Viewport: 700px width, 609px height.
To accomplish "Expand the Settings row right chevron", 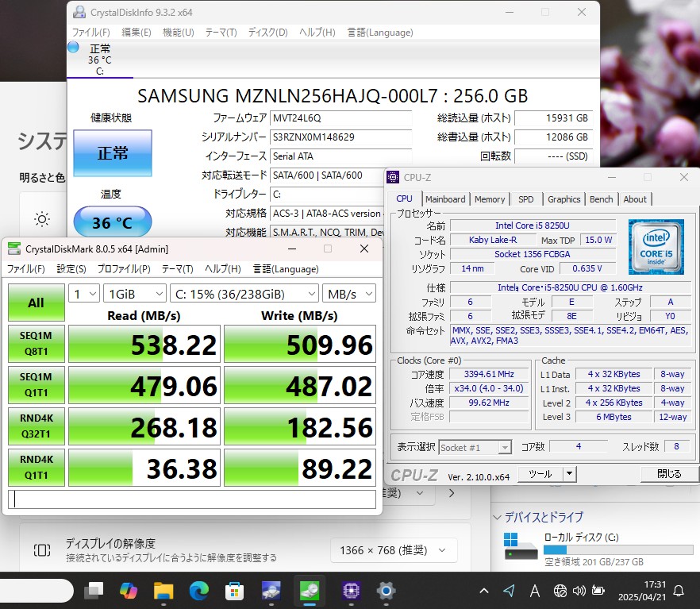I will point(452,493).
